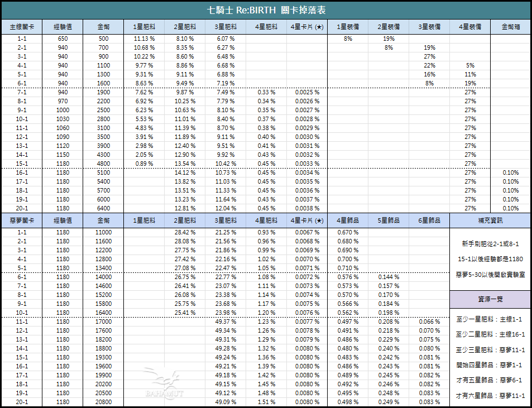Image resolution: width=532 pixels, height=408 pixels.
Task: Click the 七騎士 Re:BIRTH 關卡掉落表 title bar
Action: point(266,9)
